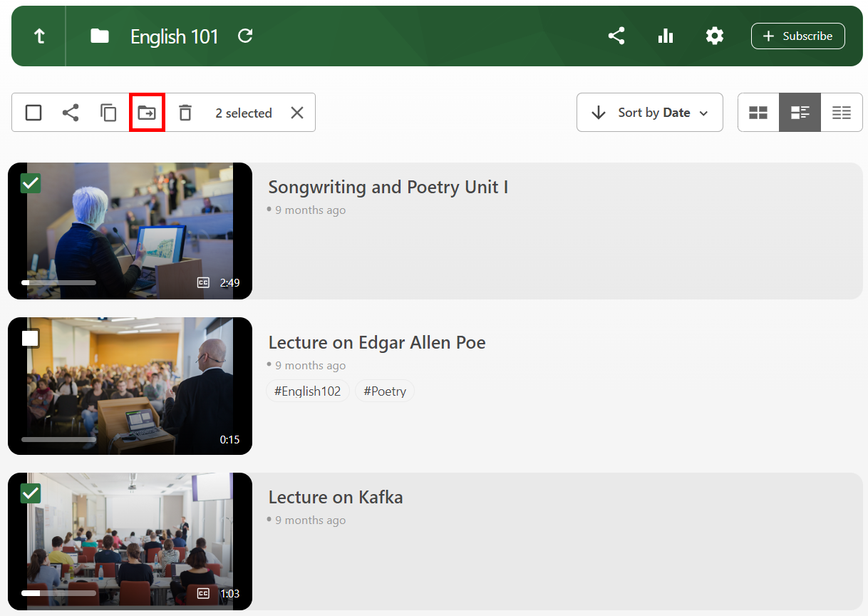Toggle the select all checkbox

coord(33,113)
